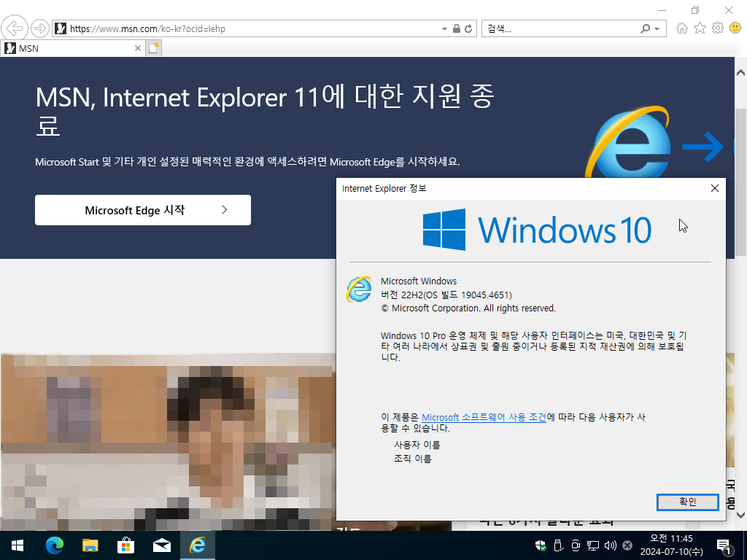Open Favorites with the star icon
Viewport: 747px width, 560px height.
700,28
